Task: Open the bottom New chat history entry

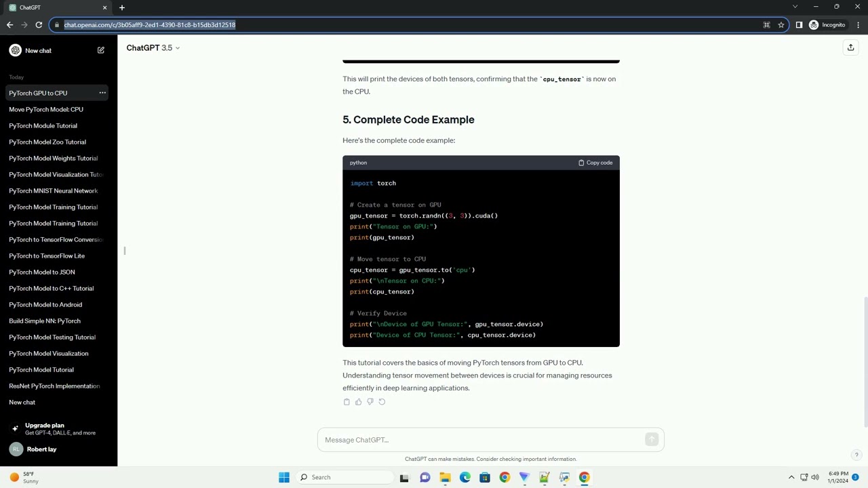Action: (x=58, y=402)
